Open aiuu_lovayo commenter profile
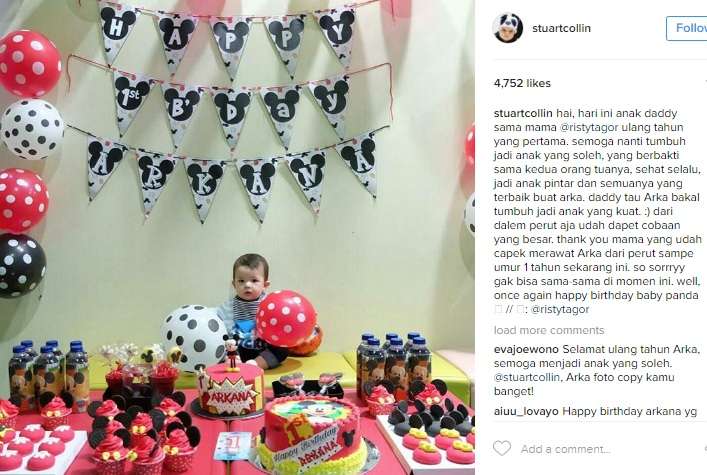Image resolution: width=707 pixels, height=475 pixels. click(526, 411)
